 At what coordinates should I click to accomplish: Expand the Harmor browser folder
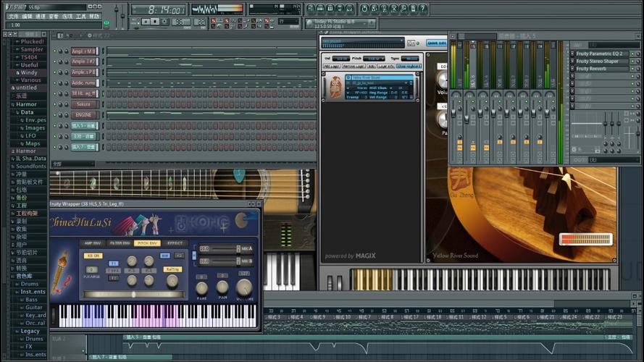coord(26,104)
